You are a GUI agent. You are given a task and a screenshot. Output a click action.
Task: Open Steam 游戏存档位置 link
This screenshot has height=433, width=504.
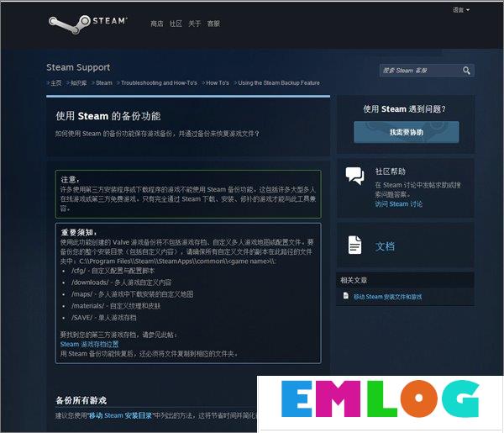click(x=89, y=344)
